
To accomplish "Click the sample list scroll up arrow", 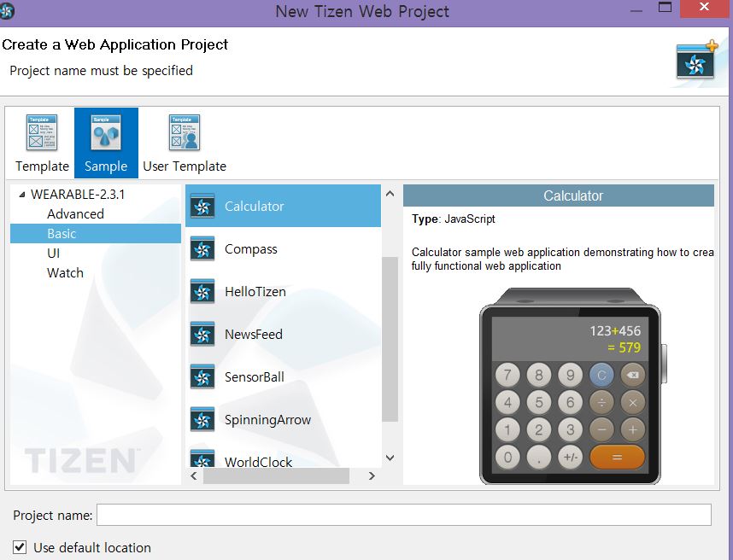I will pos(390,194).
